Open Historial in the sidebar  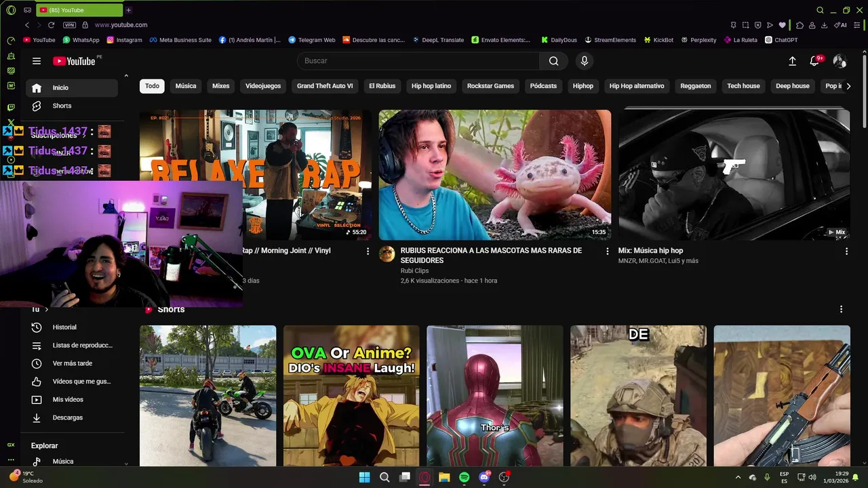tap(71, 327)
